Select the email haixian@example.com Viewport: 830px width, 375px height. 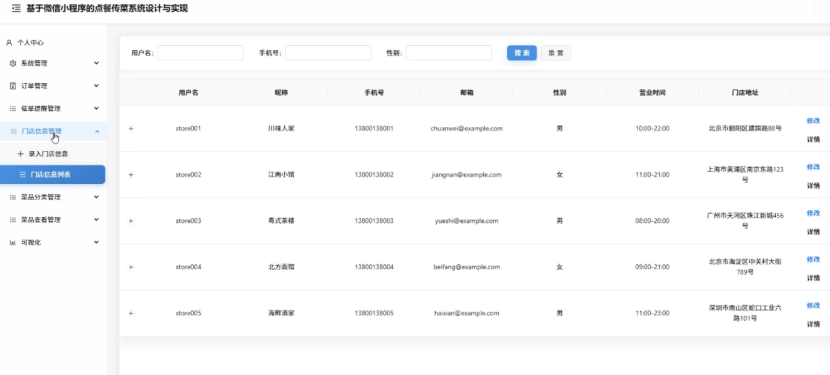[467, 313]
